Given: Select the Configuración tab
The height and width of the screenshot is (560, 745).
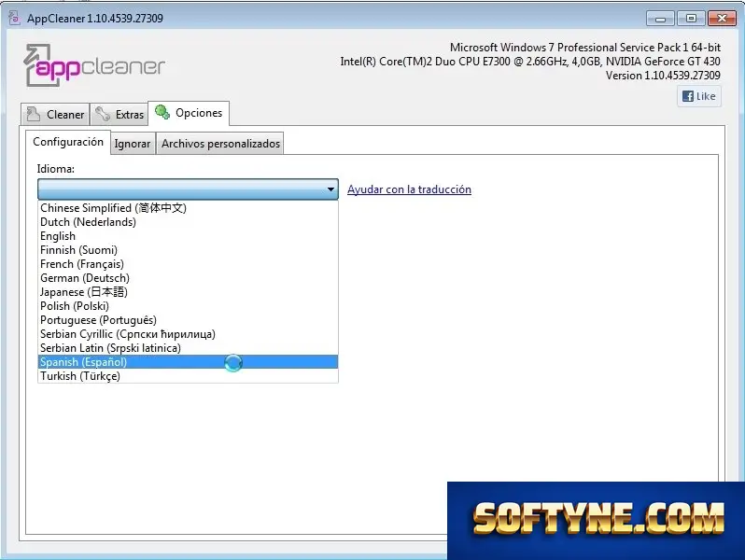Looking at the screenshot, I should [68, 142].
